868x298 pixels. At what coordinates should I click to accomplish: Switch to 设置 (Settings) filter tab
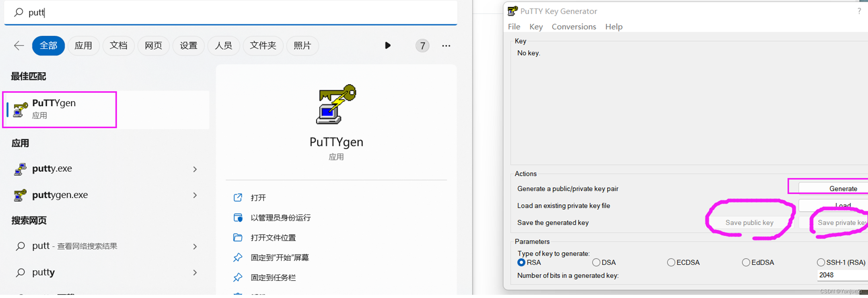pyautogui.click(x=188, y=46)
